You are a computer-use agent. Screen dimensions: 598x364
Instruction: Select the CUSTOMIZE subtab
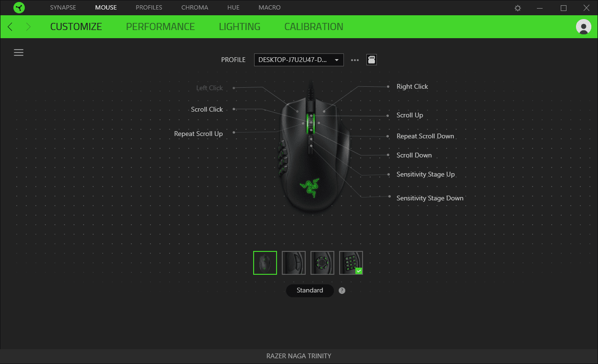(76, 27)
